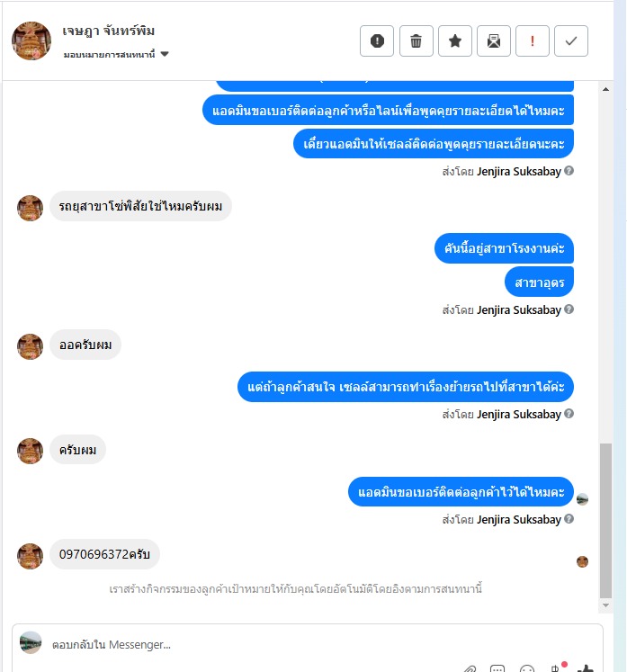Flag conversation with red exclamation button
The height and width of the screenshot is (672, 627).
point(533,41)
